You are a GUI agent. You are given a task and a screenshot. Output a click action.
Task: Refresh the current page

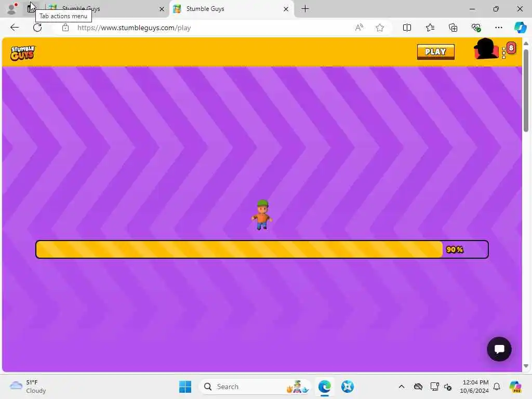click(37, 28)
